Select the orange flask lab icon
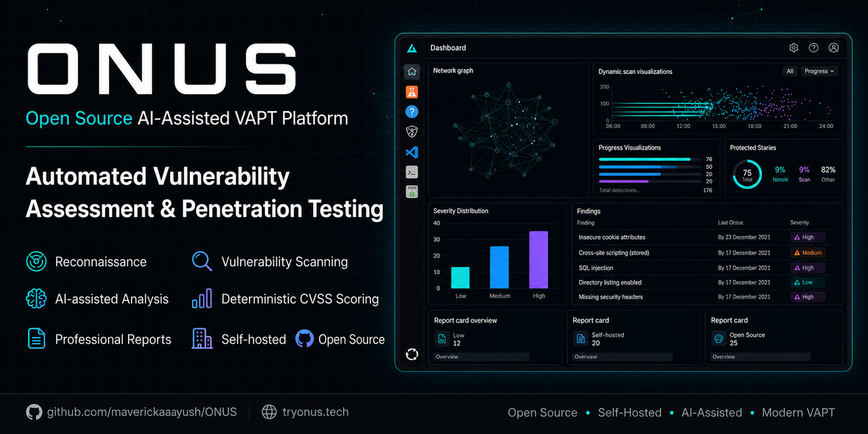The width and height of the screenshot is (868, 434). coord(412,92)
